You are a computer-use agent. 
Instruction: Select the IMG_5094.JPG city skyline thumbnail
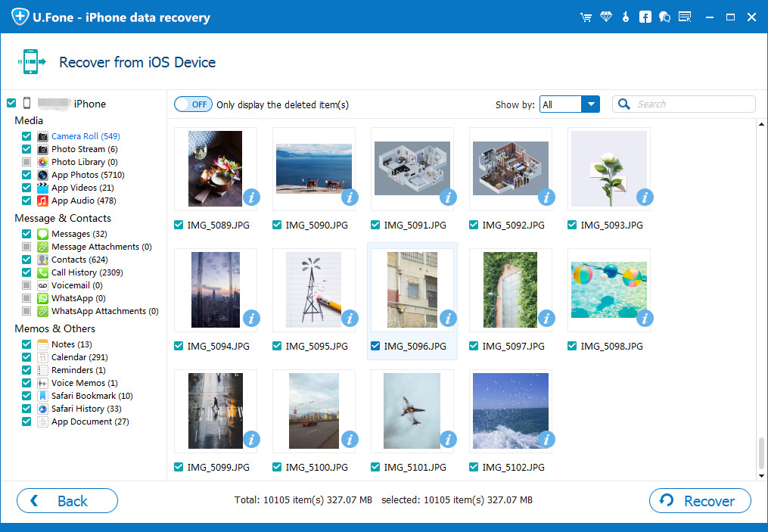pyautogui.click(x=216, y=290)
